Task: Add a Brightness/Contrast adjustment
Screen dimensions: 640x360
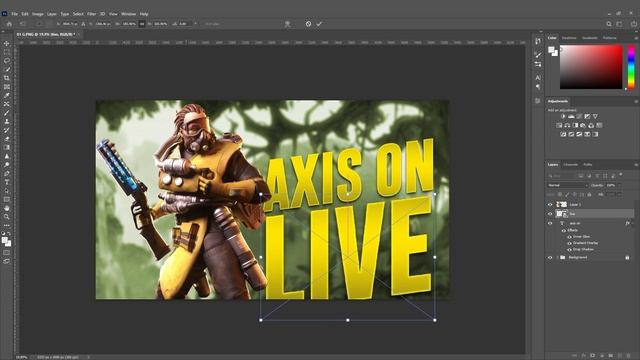Action: click(x=563, y=116)
